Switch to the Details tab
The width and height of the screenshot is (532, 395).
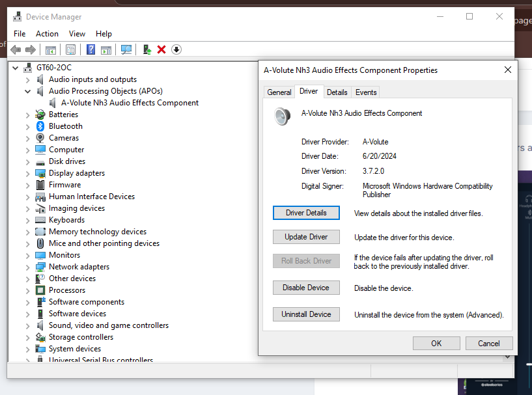(x=337, y=92)
